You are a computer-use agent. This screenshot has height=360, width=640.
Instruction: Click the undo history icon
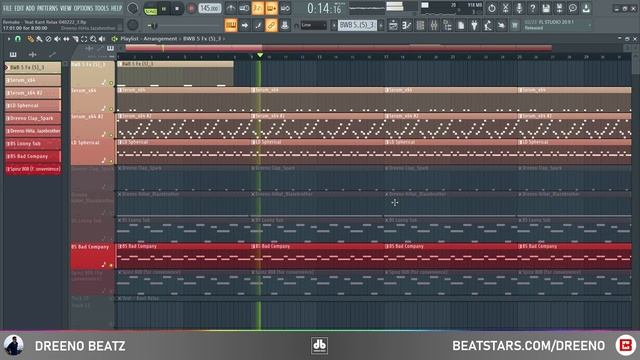point(492,8)
